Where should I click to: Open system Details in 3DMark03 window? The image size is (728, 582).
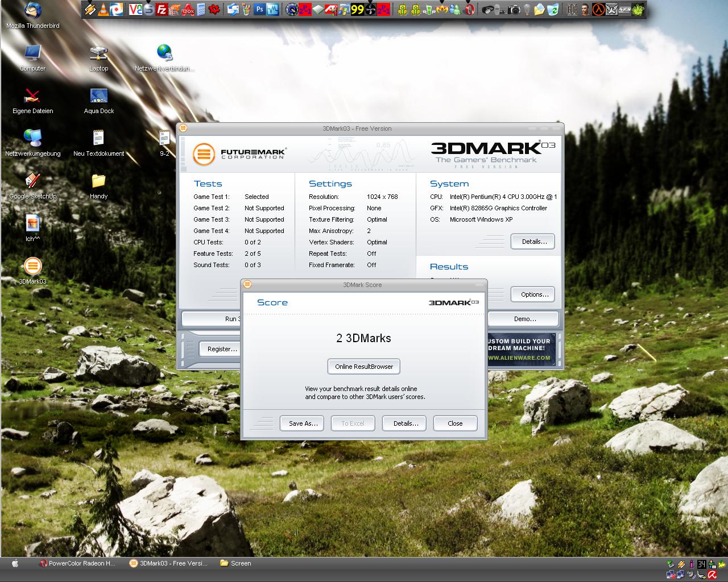point(533,242)
